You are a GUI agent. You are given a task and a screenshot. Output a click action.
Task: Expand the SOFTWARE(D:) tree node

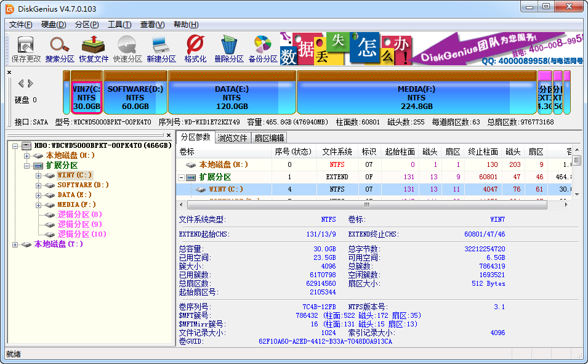pyautogui.click(x=39, y=185)
